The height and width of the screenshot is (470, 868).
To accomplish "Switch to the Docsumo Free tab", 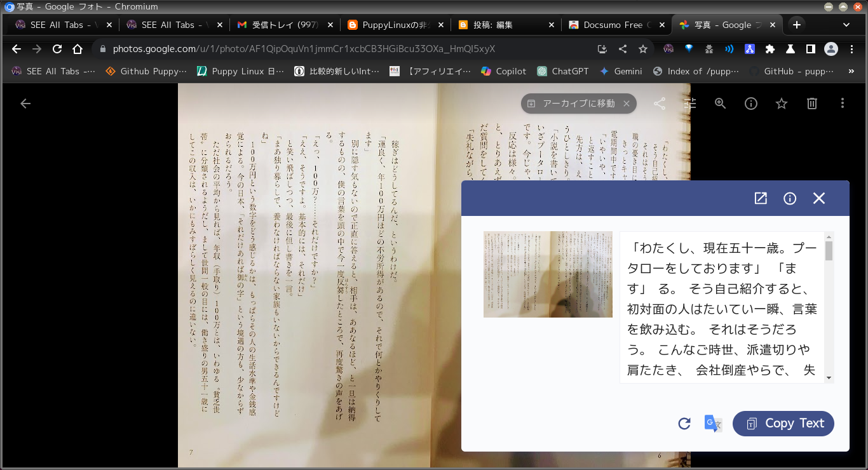I will point(616,25).
